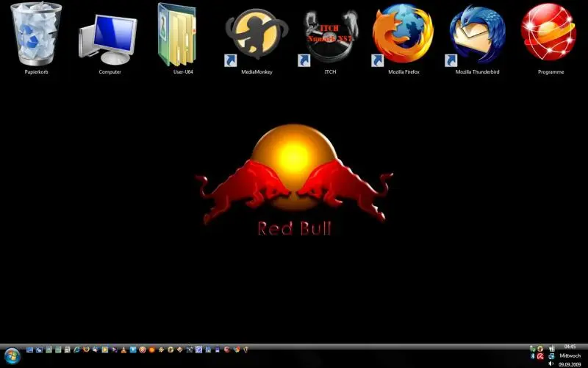The height and width of the screenshot is (368, 588).
Task: Open the Mozilla Firefox desktop shortcut
Action: click(x=402, y=35)
